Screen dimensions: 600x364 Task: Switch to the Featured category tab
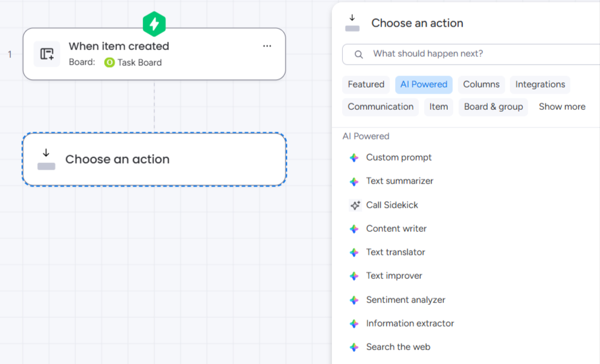click(x=366, y=85)
